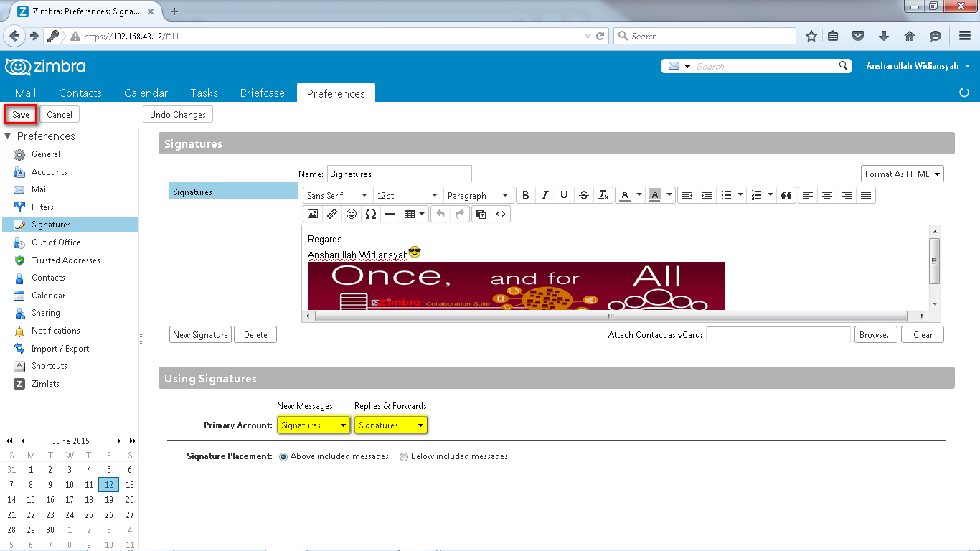Click the Save button

tap(21, 115)
